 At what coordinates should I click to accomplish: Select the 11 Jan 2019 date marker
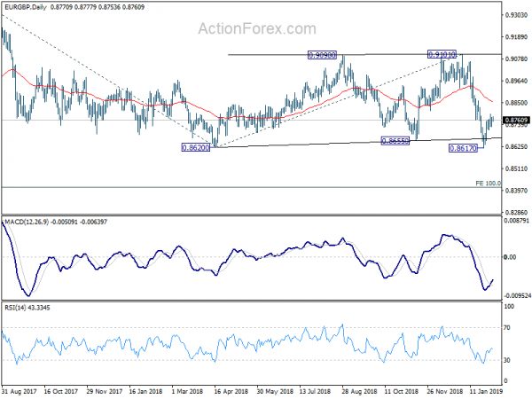click(486, 391)
